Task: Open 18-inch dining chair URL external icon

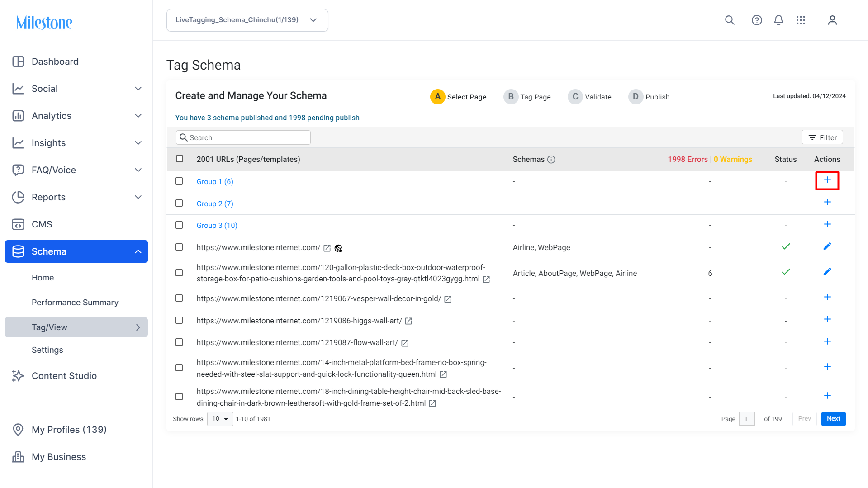Action: (432, 403)
